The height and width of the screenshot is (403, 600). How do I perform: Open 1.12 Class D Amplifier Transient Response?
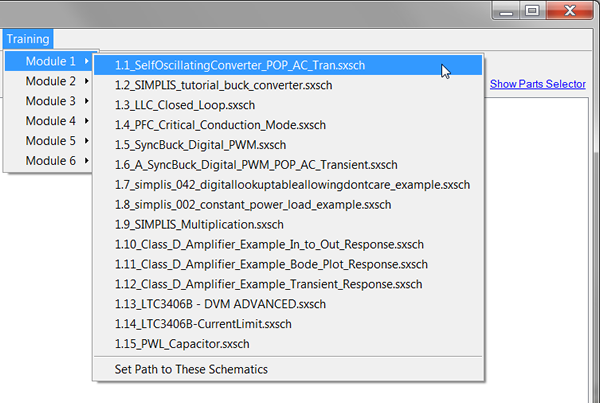tap(288, 284)
